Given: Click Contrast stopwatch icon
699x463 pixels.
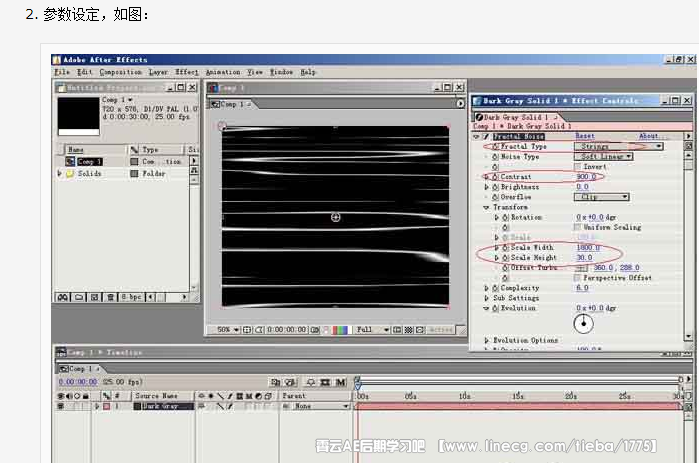Looking at the screenshot, I should tap(495, 177).
